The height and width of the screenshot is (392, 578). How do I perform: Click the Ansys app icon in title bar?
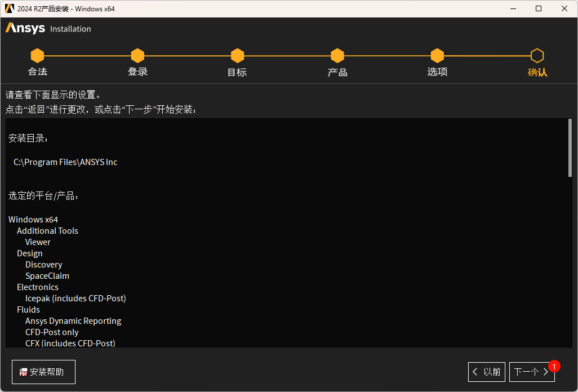[9, 8]
